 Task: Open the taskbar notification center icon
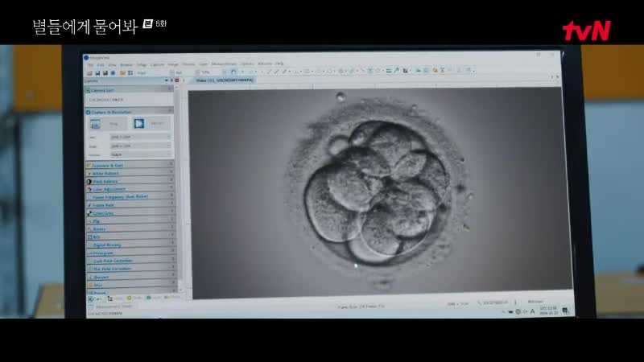(566, 311)
